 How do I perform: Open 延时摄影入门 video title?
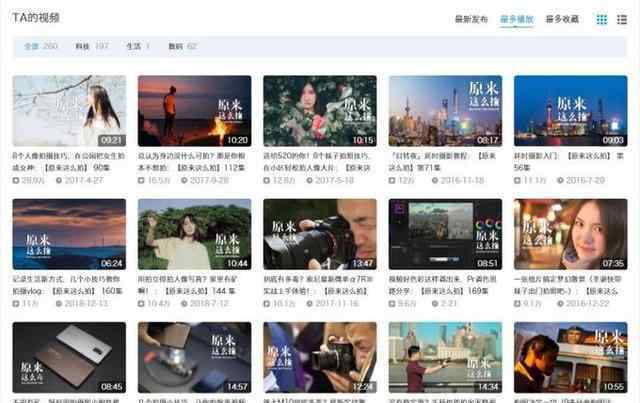(x=569, y=162)
